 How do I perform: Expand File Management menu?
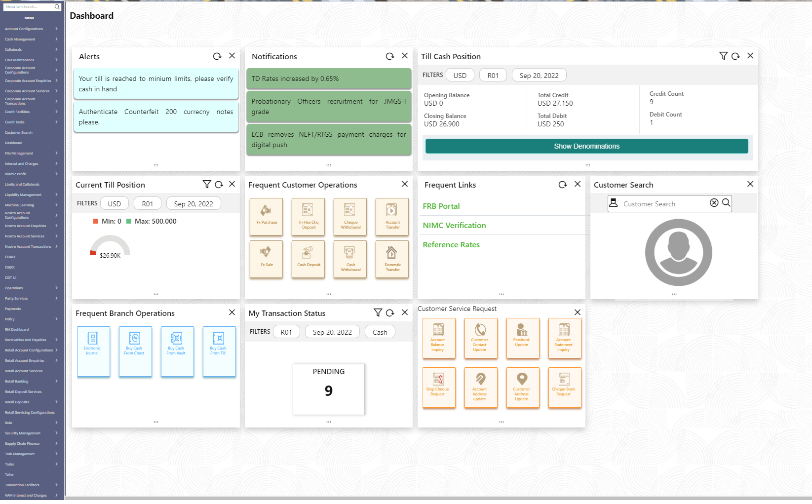tap(56, 153)
